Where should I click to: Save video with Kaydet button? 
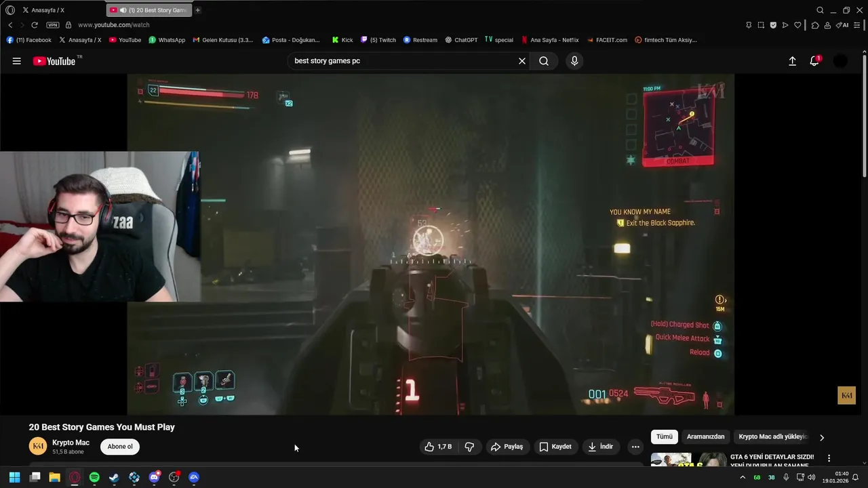555,447
